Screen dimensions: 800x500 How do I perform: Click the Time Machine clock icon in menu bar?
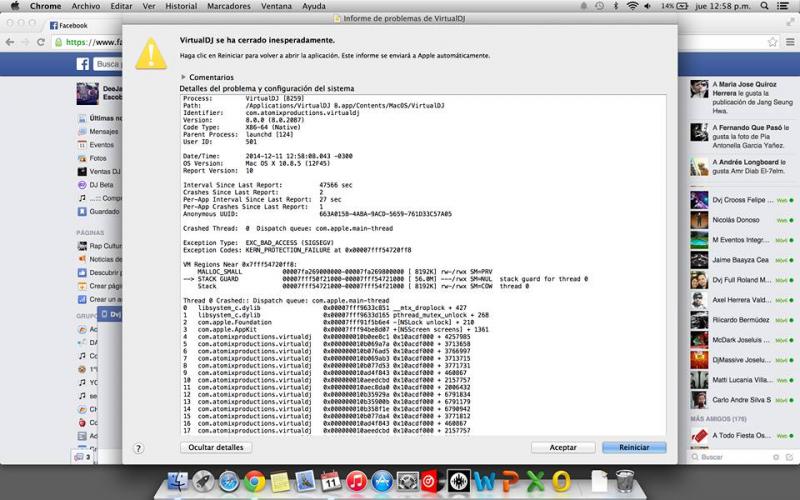(x=599, y=6)
